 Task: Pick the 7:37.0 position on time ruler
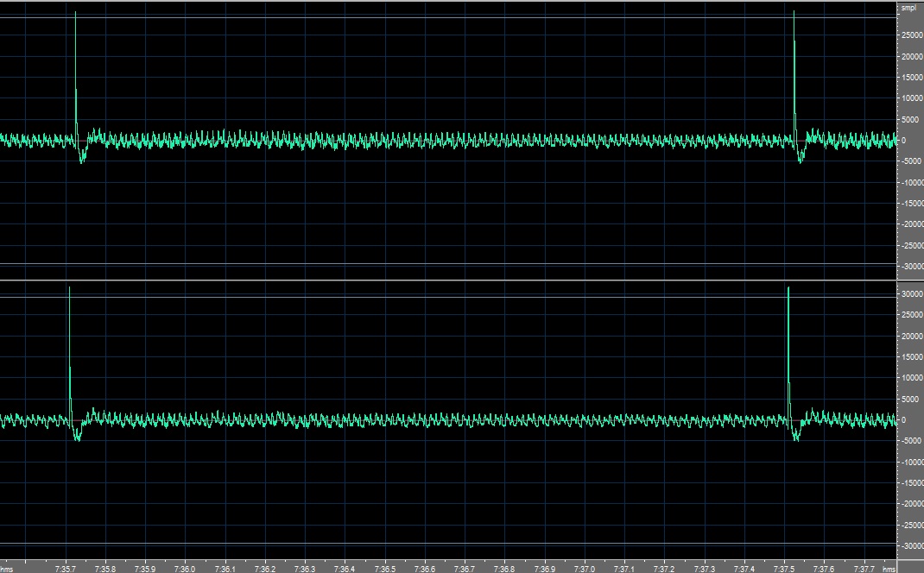585,569
